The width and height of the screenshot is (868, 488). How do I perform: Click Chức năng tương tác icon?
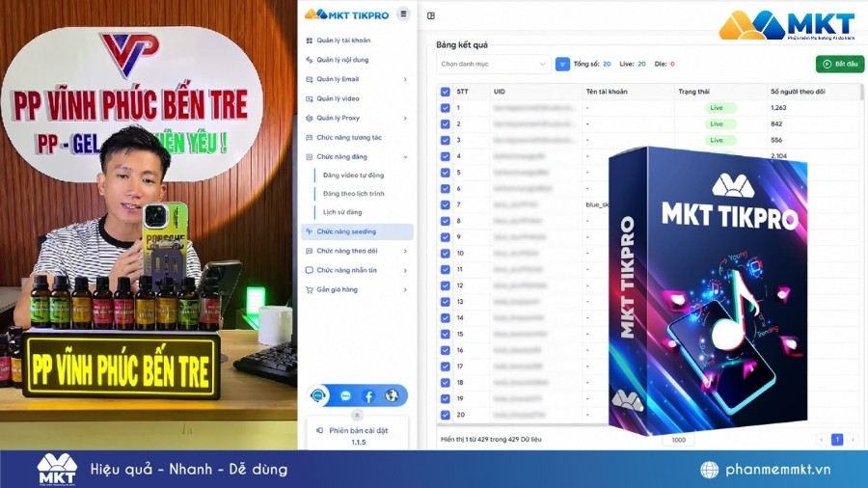pyautogui.click(x=310, y=137)
